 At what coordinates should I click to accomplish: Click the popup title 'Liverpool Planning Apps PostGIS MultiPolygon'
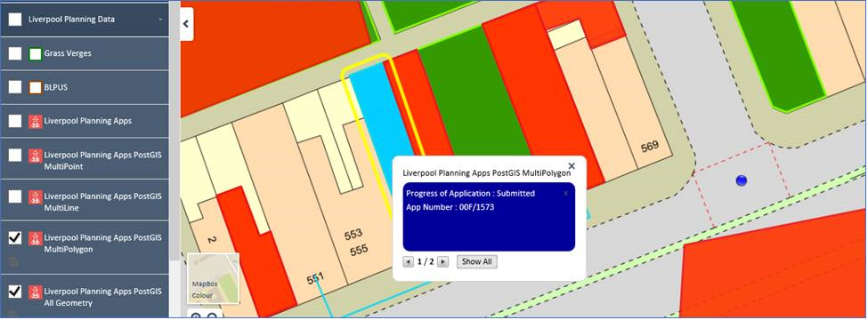[487, 173]
